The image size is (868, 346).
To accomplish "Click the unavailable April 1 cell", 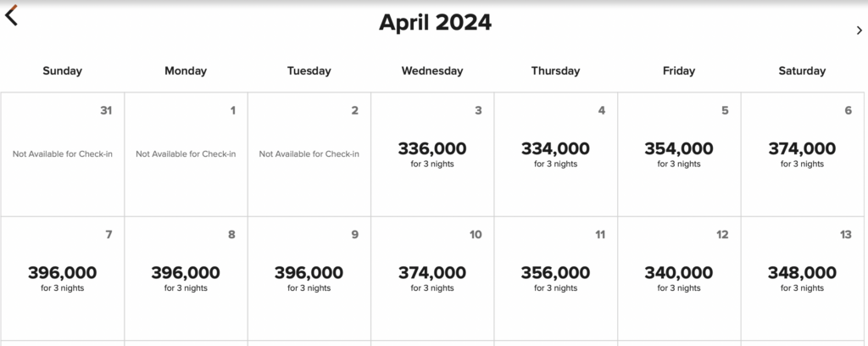I will pos(186,153).
